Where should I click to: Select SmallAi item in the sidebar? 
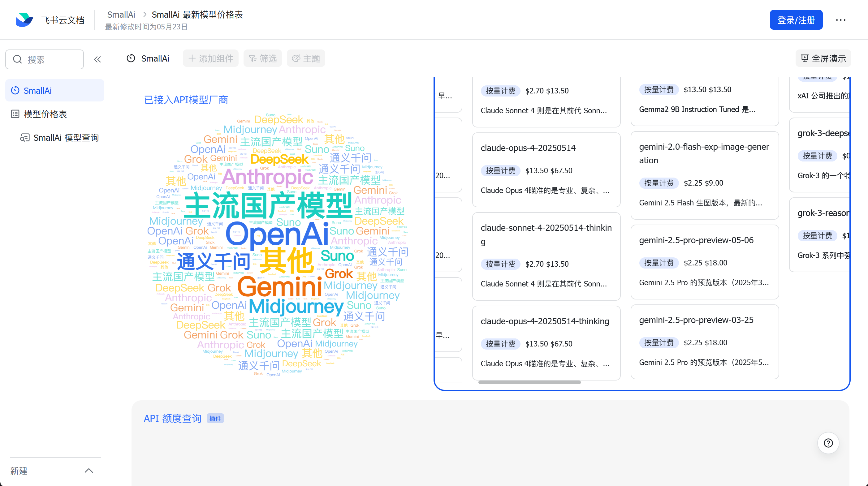pyautogui.click(x=54, y=90)
